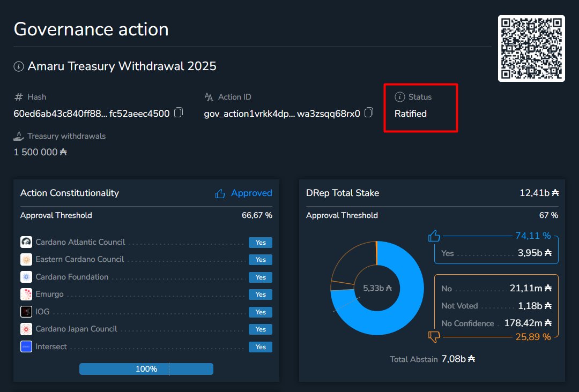Click the Cardano Atlantic Council logo

coord(26,242)
